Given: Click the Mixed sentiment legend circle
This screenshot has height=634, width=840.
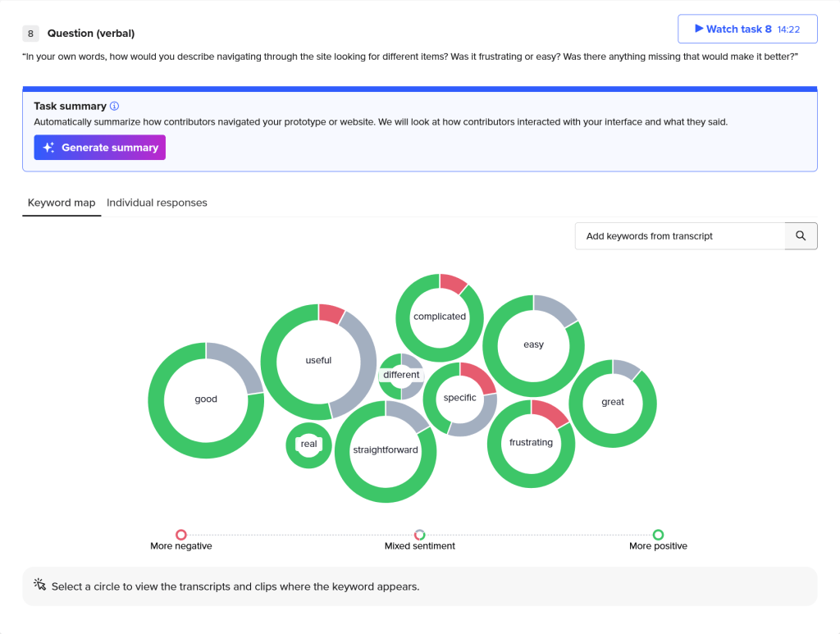Looking at the screenshot, I should (x=420, y=535).
